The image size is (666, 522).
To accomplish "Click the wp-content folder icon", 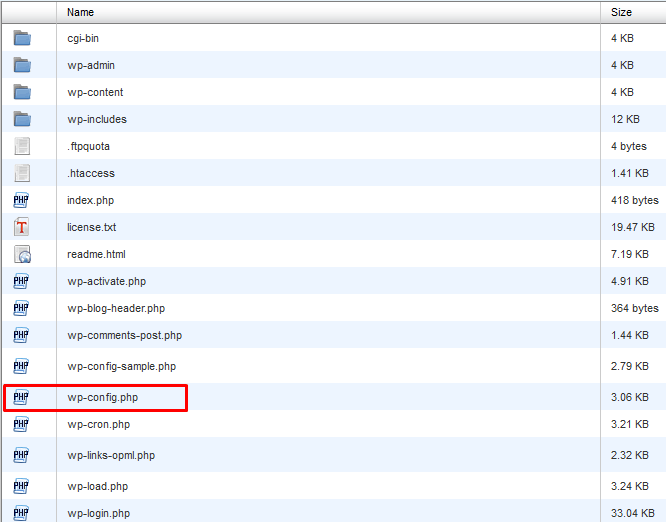I will pyautogui.click(x=22, y=92).
